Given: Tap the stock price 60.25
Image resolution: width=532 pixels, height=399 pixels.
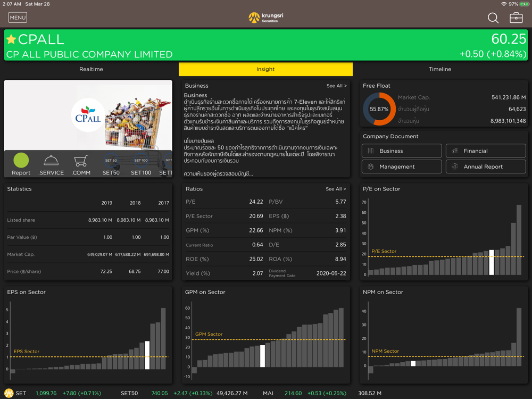Looking at the screenshot, I should pos(509,39).
